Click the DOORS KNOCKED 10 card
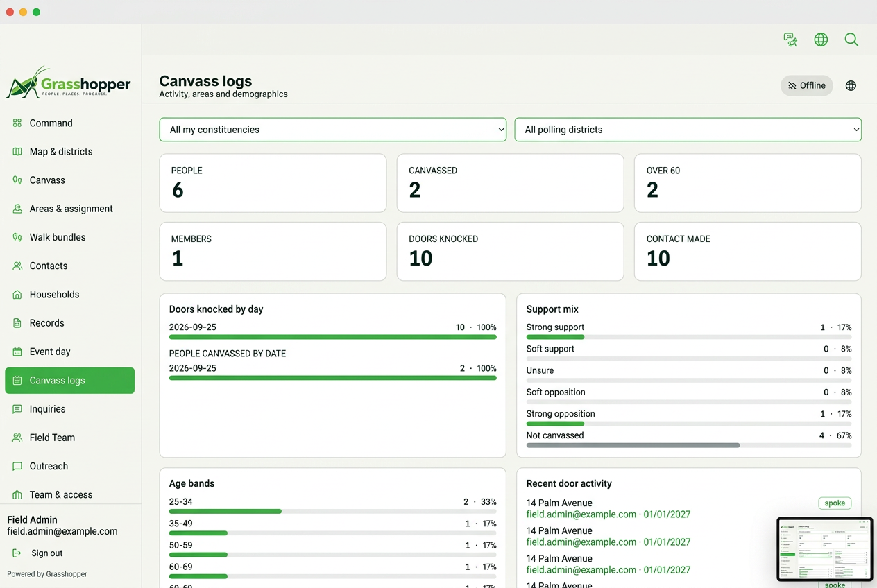This screenshot has height=588, width=877. pos(510,251)
